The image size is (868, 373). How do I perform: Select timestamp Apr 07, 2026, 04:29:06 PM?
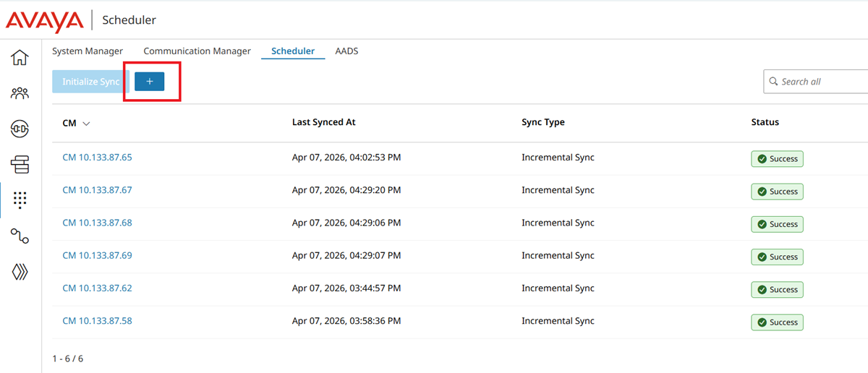click(x=346, y=222)
